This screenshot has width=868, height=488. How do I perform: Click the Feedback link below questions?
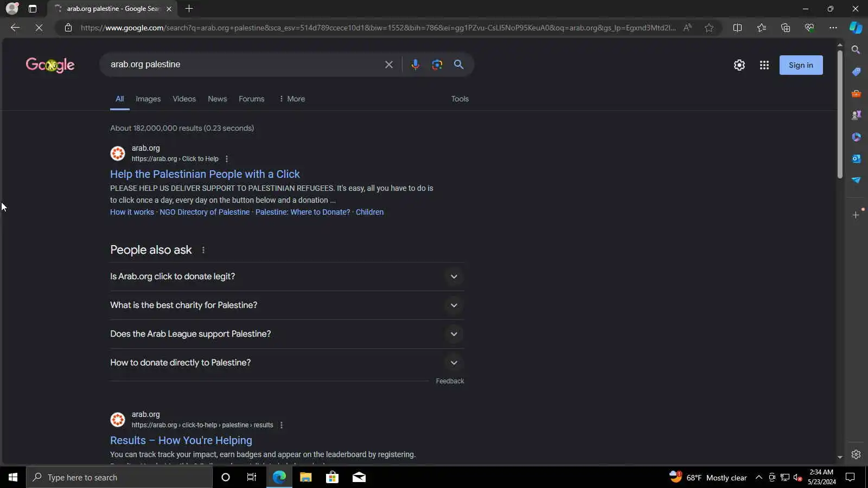[450, 381]
